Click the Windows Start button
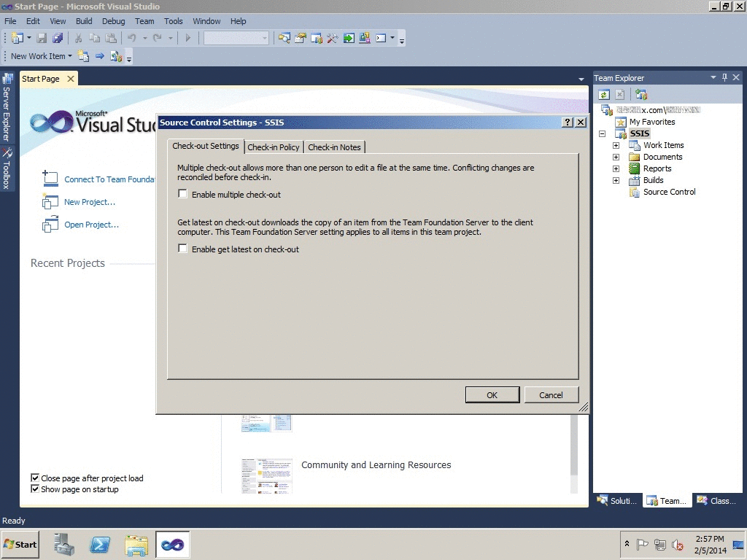Screen dimensions: 747x560 click(x=20, y=544)
